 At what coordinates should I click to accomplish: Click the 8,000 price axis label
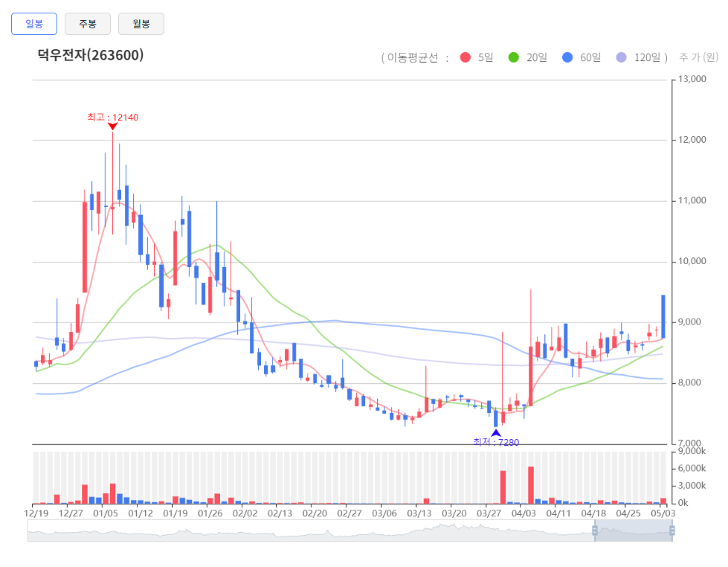[x=689, y=383]
